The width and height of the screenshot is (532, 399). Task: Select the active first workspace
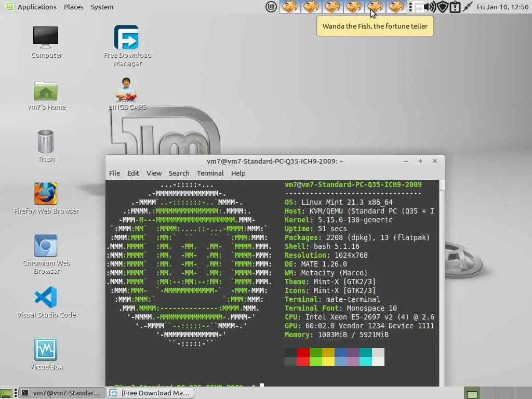[472, 393]
